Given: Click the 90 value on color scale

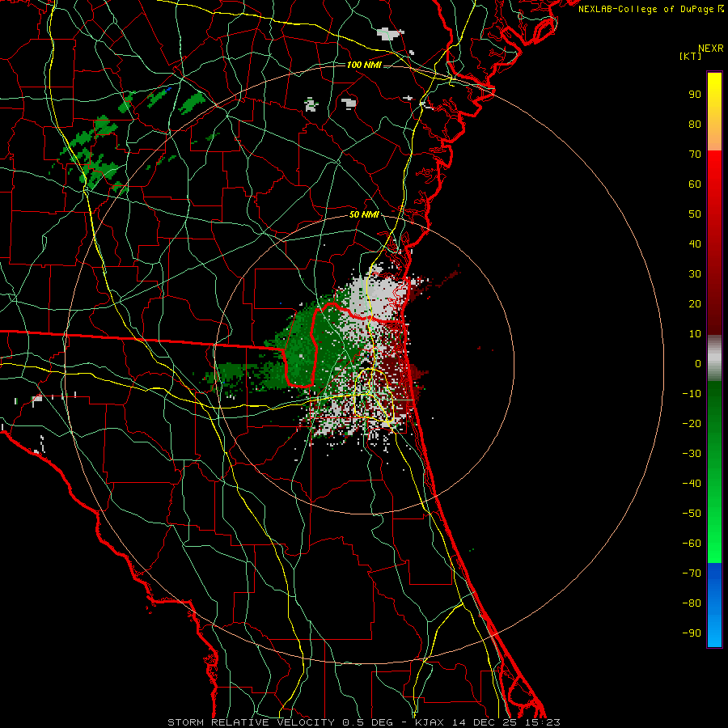Looking at the screenshot, I should pos(695,95).
